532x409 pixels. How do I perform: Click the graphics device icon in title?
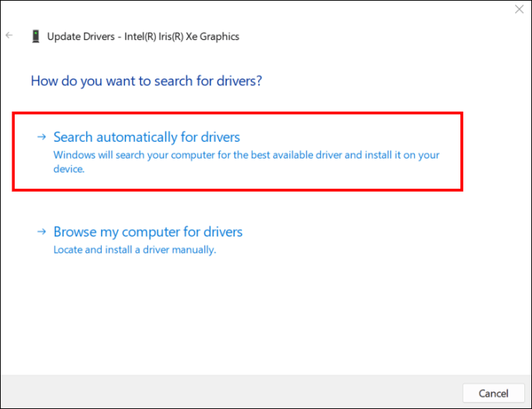pos(35,36)
